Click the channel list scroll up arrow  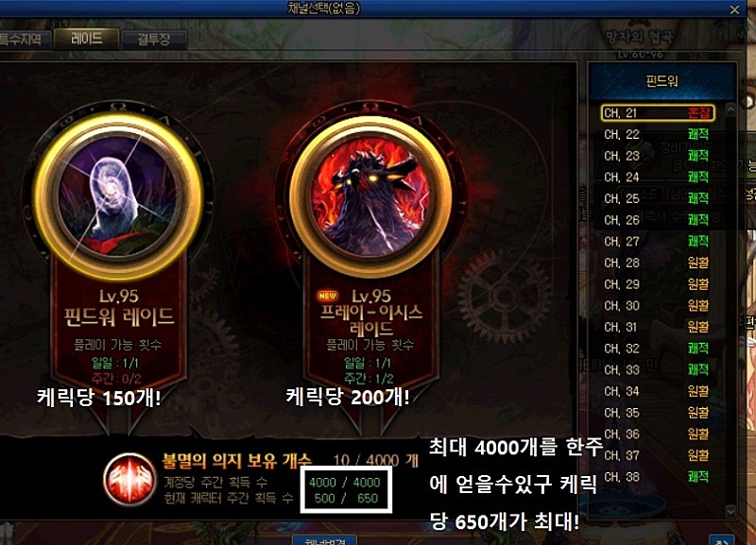coord(730,109)
